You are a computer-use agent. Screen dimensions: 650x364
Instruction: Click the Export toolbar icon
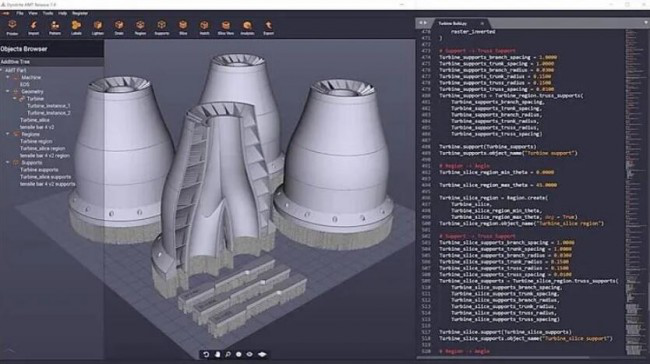tap(269, 27)
